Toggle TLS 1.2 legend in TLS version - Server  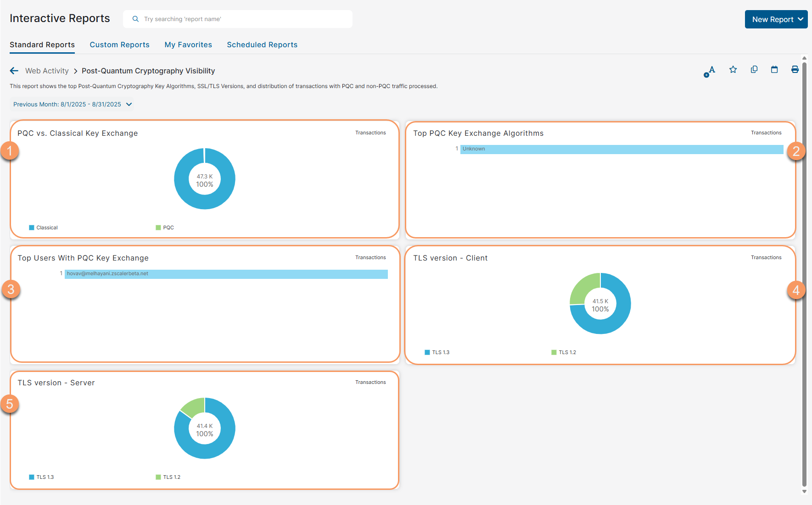pyautogui.click(x=168, y=477)
